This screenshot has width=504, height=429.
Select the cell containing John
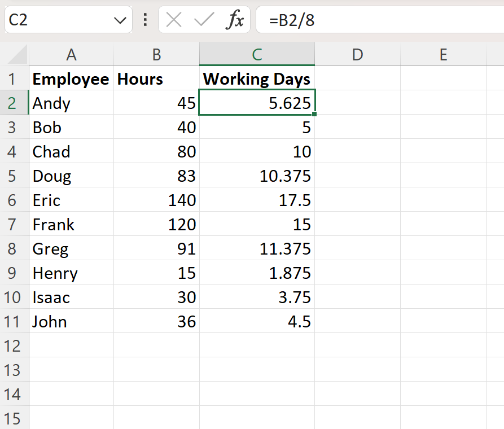tap(71, 321)
